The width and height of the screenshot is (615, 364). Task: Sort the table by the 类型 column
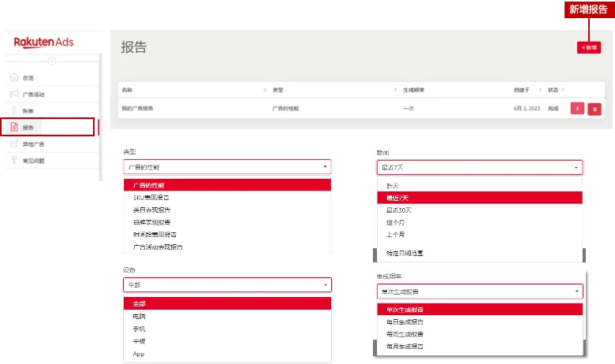395,90
